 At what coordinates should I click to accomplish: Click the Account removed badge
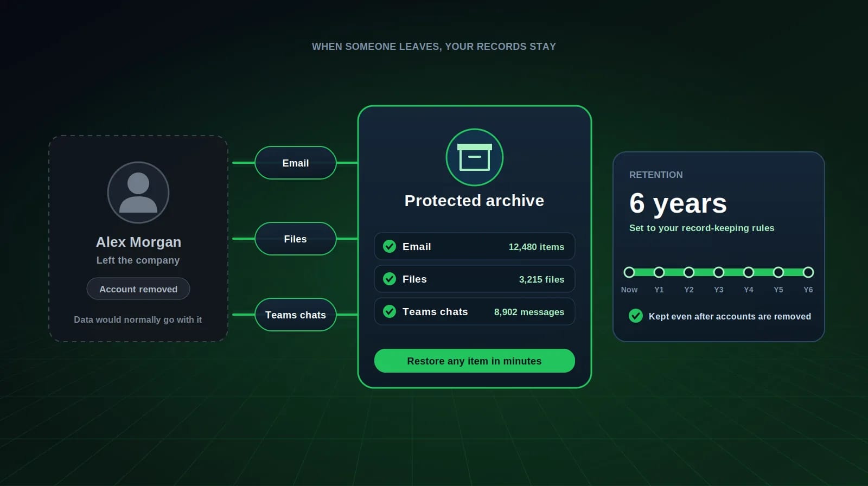click(x=138, y=289)
